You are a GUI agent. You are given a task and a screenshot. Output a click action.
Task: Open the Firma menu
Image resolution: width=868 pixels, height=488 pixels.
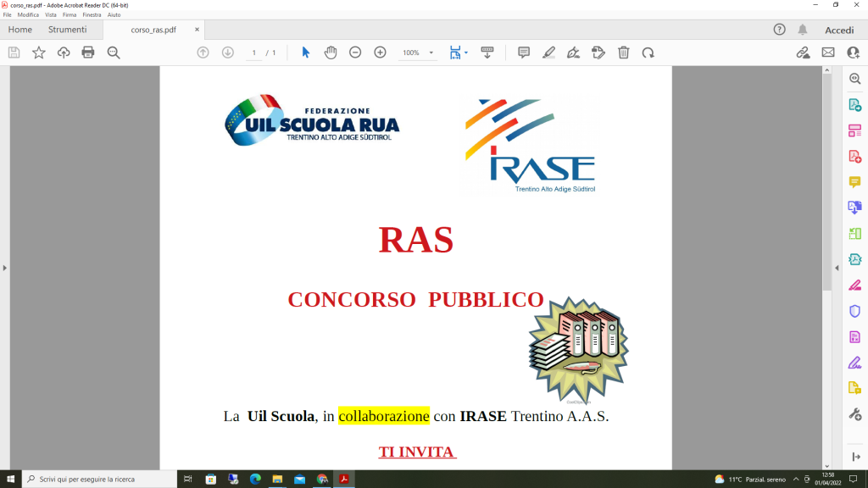[70, 15]
